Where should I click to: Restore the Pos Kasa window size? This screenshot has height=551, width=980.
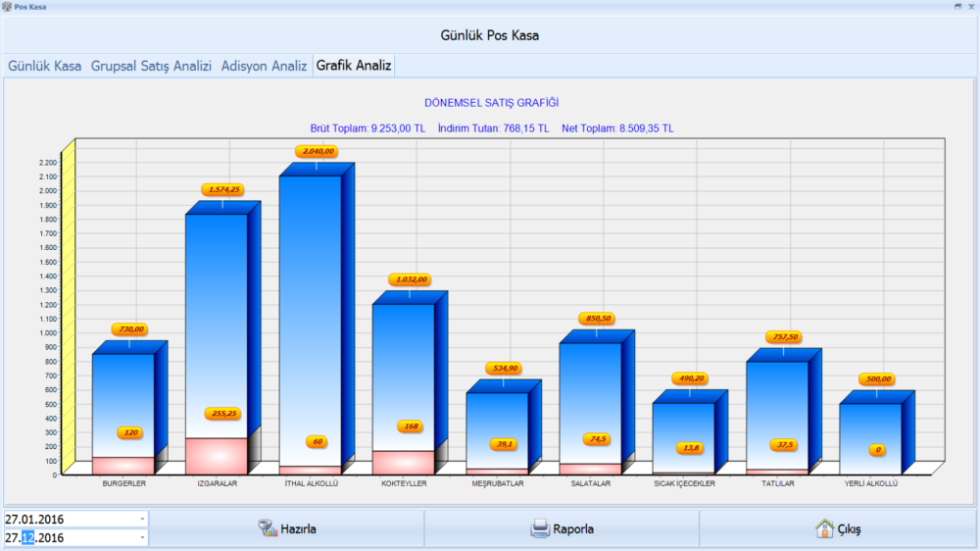[x=957, y=6]
